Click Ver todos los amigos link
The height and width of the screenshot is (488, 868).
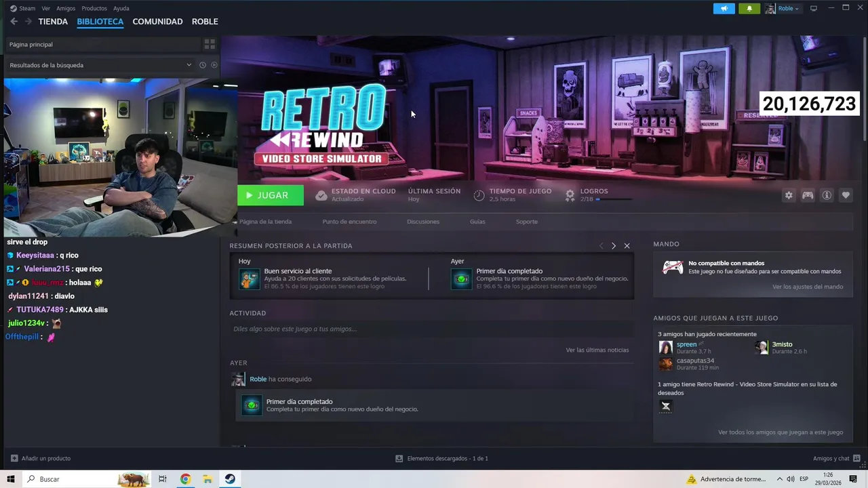point(781,432)
